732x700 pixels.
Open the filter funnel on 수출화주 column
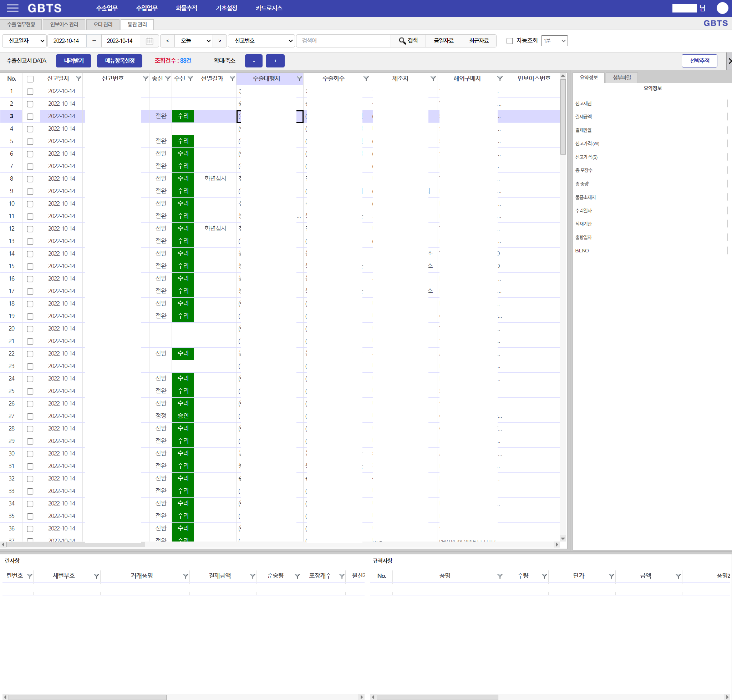[365, 79]
